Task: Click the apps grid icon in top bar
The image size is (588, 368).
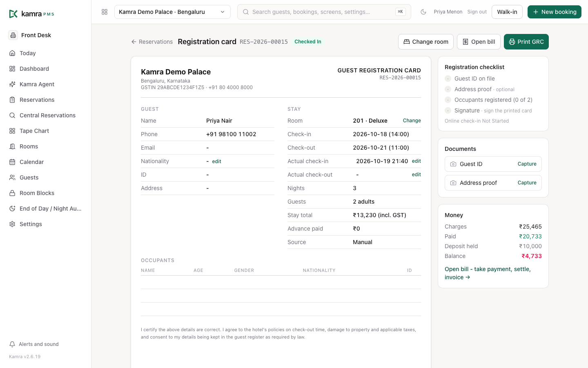Action: click(x=105, y=12)
